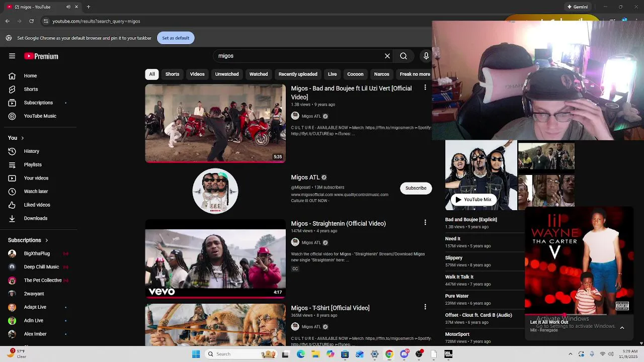
Task: Open Discord from the taskbar
Action: [404, 354]
